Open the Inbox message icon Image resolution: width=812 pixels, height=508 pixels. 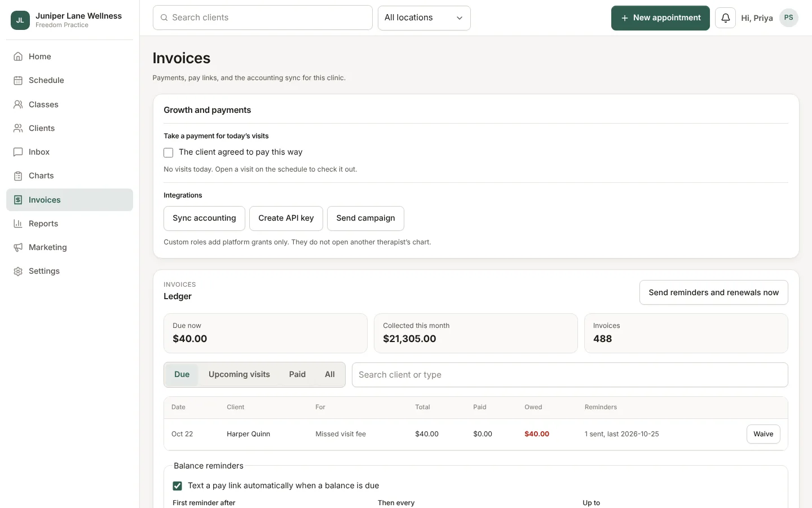point(18,152)
